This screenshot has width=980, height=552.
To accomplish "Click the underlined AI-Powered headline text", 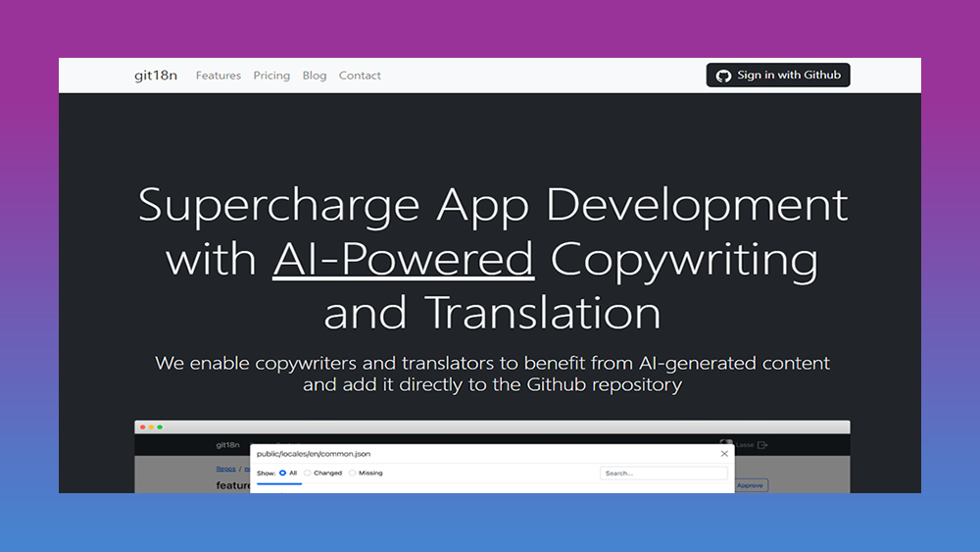I will 403,259.
